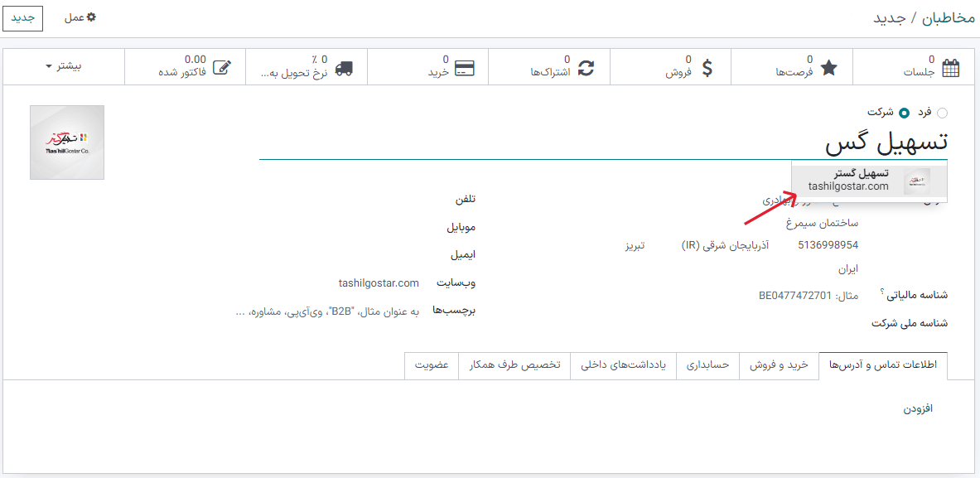980x478 pixels.
Task: Switch to the خرید و فروش tab
Action: (779, 366)
